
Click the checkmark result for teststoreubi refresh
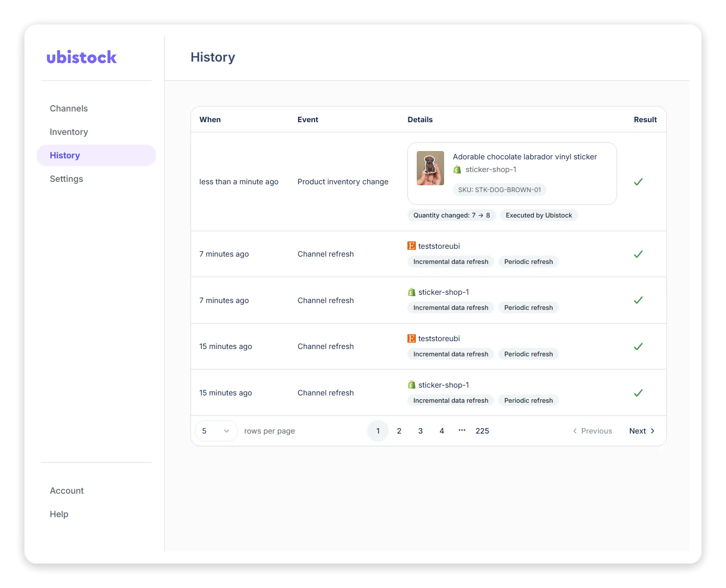[x=638, y=254]
